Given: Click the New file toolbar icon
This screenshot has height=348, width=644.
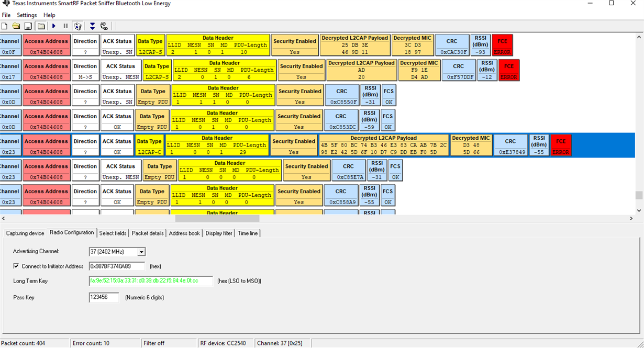Looking at the screenshot, I should click(5, 26).
